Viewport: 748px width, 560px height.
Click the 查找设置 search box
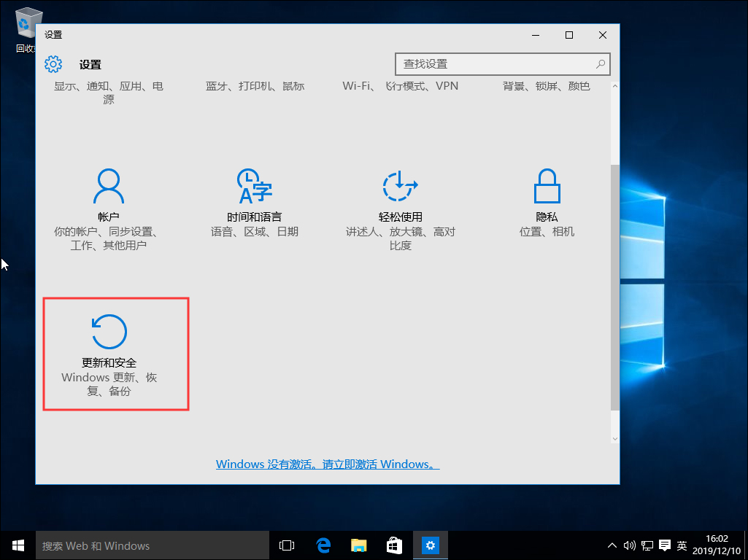pos(502,64)
